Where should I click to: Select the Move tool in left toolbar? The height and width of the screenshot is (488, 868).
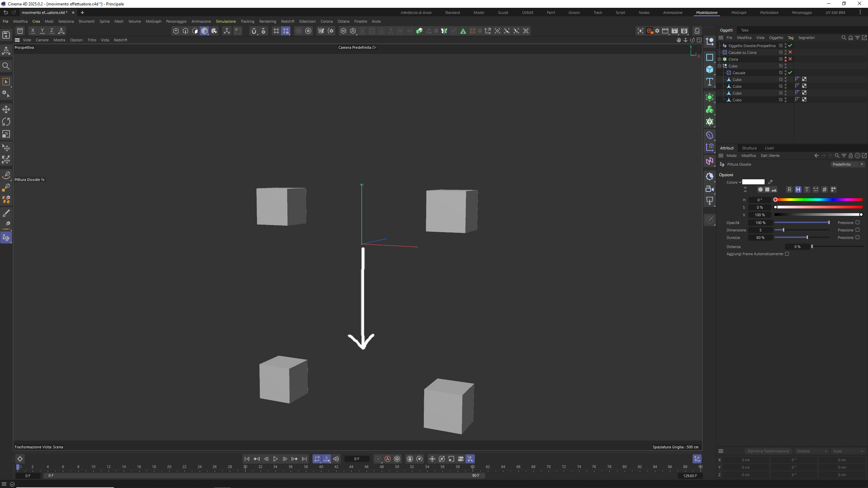click(x=6, y=109)
